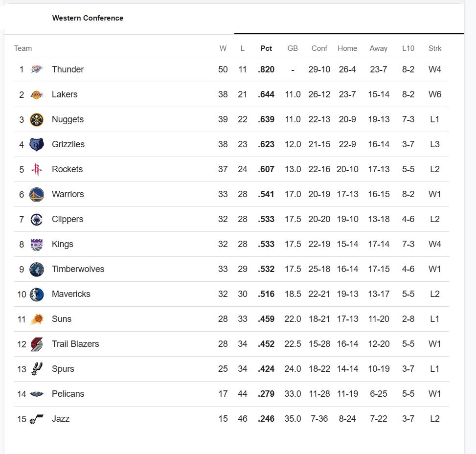476x454 pixels.
Task: Open the Mavericks team link
Action: point(71,294)
